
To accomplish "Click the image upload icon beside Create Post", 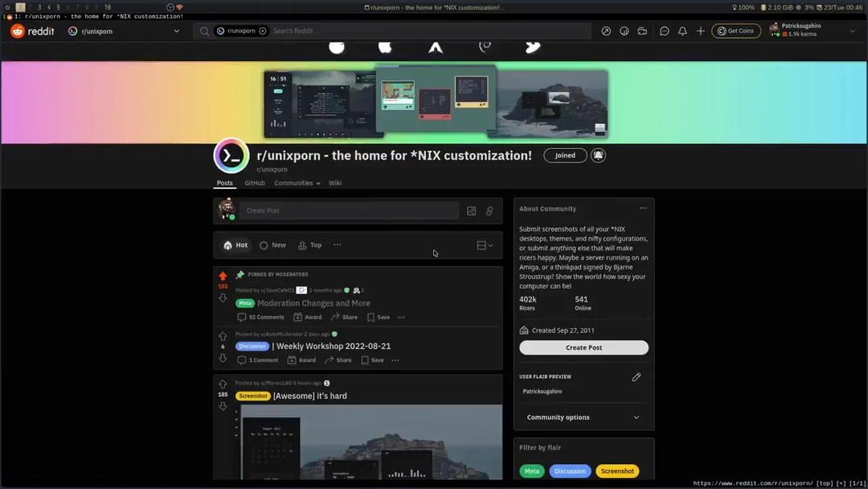I will tap(472, 211).
